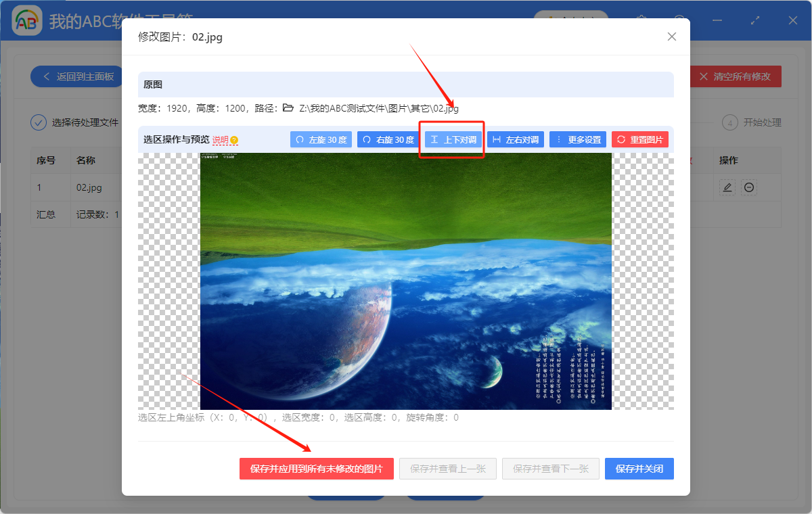
Task: Click the rotate-left arrow icon in 左旋 button
Action: 300,139
